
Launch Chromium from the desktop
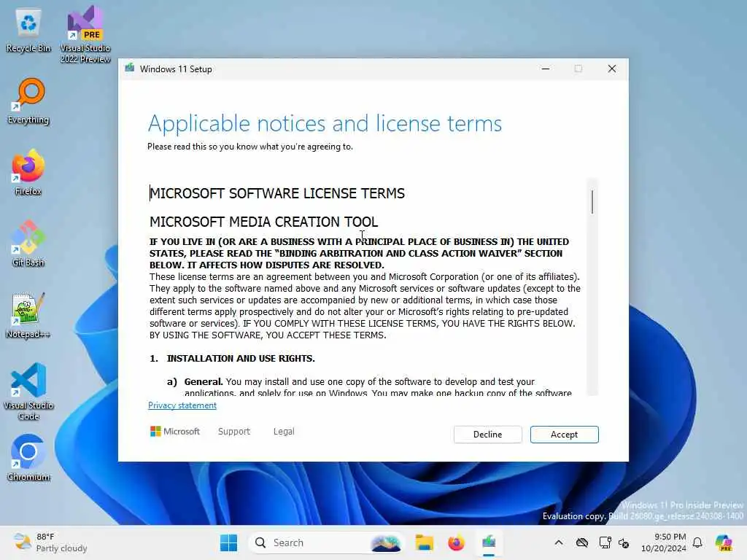pos(28,458)
